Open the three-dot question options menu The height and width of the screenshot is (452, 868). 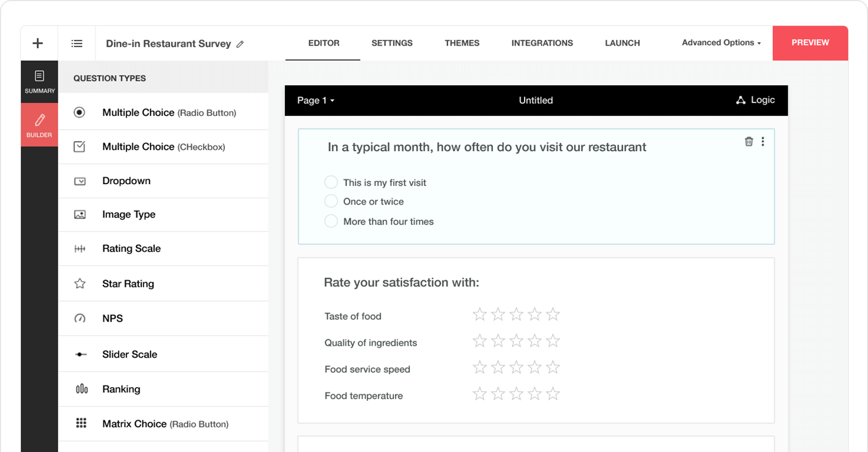tap(763, 142)
